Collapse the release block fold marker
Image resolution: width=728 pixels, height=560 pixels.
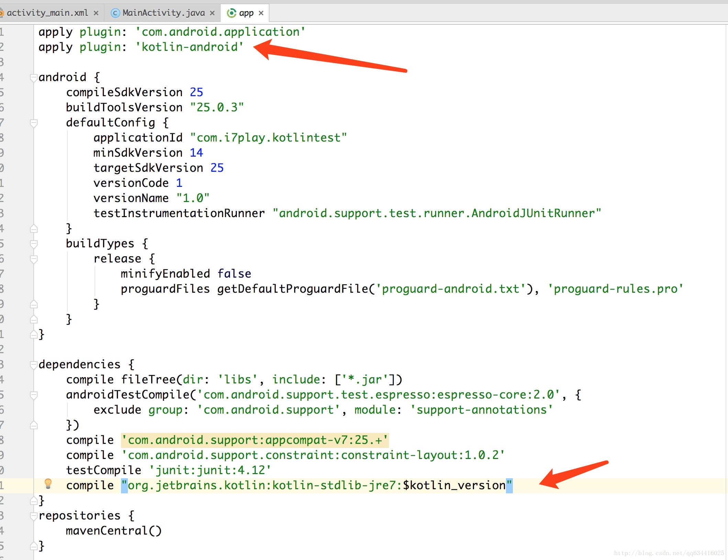34,259
